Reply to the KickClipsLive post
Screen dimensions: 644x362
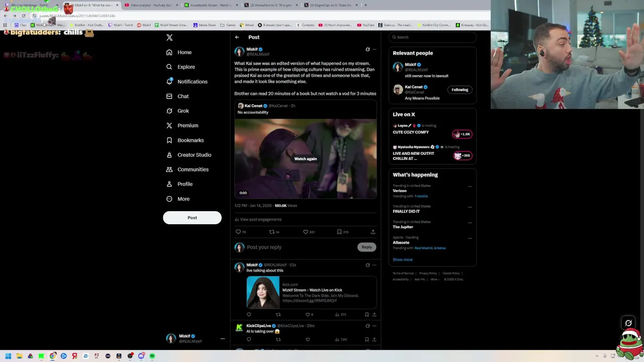pyautogui.click(x=249, y=339)
